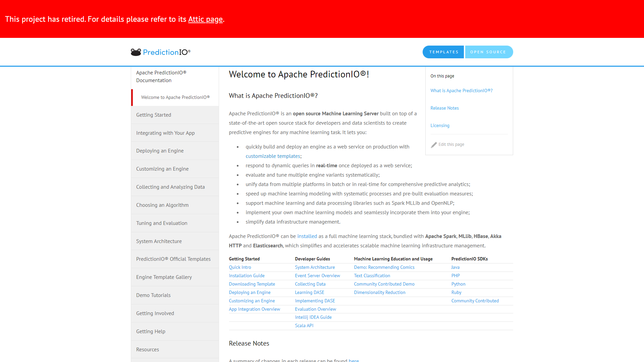
Task: Navigate to Getting Help section
Action: click(150, 331)
